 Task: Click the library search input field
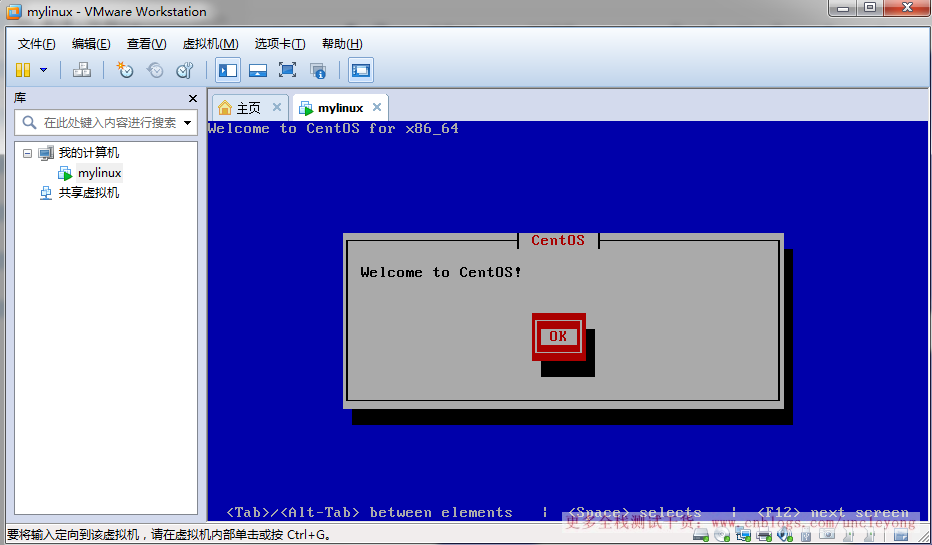110,123
